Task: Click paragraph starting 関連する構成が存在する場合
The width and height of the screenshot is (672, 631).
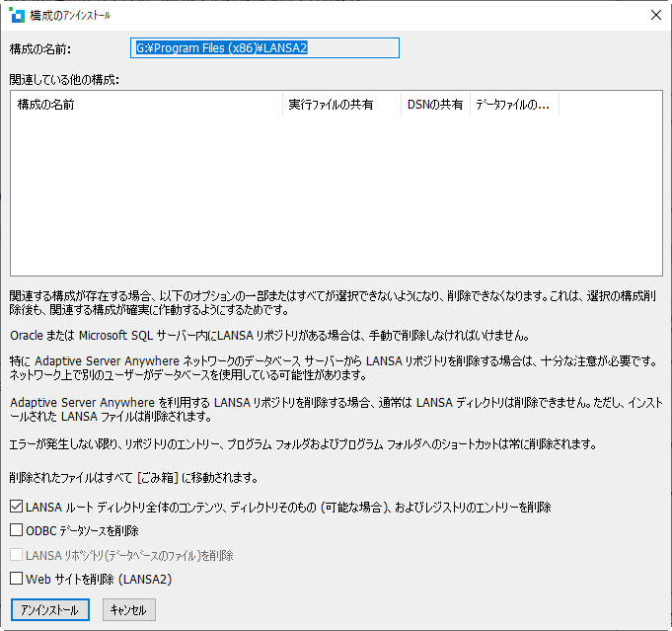Action: (333, 302)
